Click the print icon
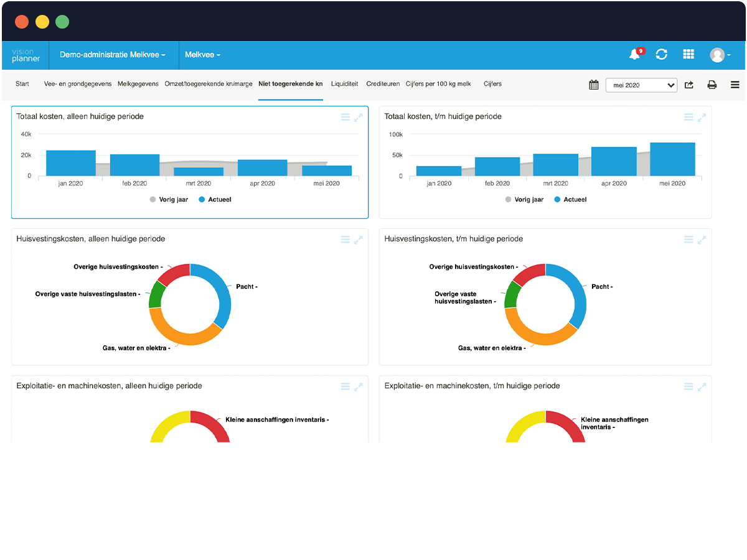This screenshot has width=747, height=560. pos(712,85)
